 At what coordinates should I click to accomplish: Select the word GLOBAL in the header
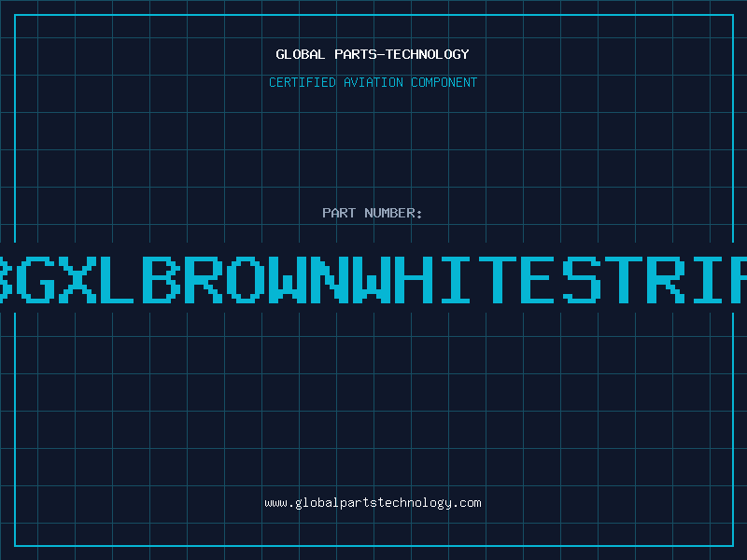tap(300, 54)
